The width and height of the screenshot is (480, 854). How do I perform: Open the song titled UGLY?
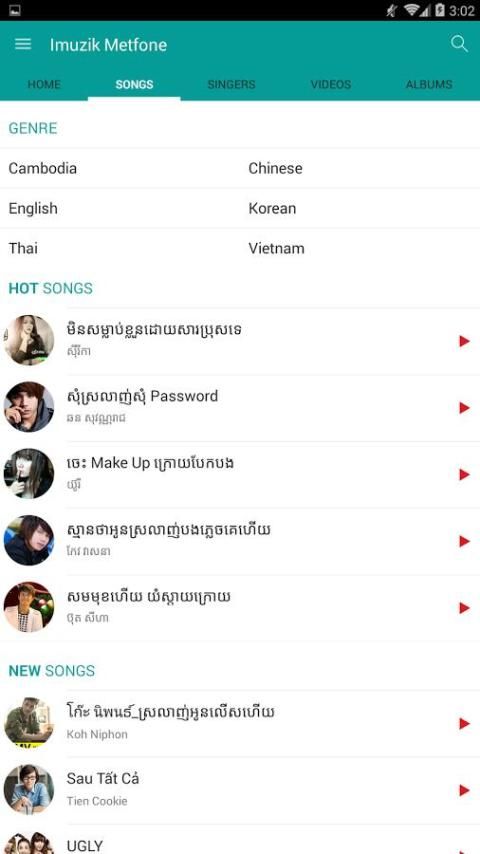point(84,846)
